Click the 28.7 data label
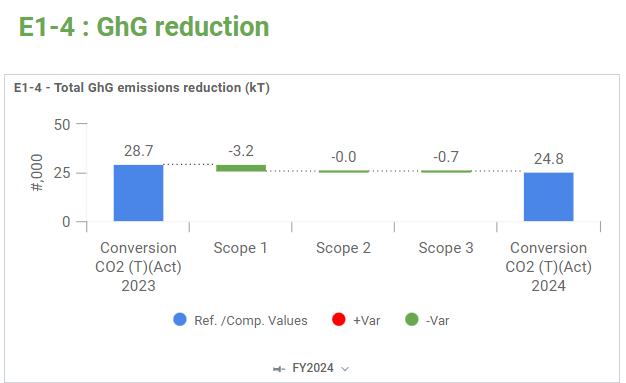The image size is (626, 383). 139,151
